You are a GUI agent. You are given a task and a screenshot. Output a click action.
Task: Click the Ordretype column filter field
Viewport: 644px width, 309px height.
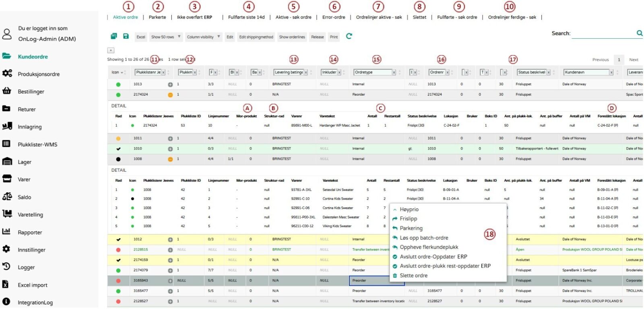coord(373,72)
